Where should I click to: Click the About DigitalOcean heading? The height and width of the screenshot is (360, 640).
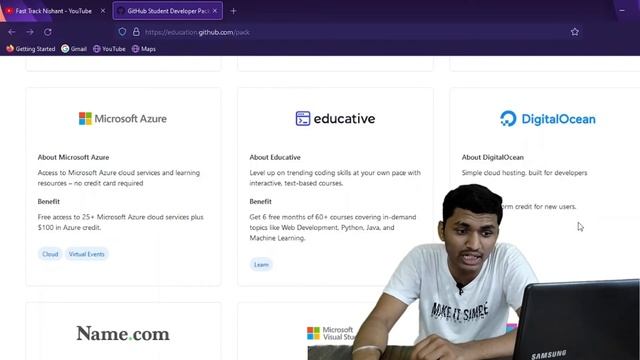(x=493, y=157)
